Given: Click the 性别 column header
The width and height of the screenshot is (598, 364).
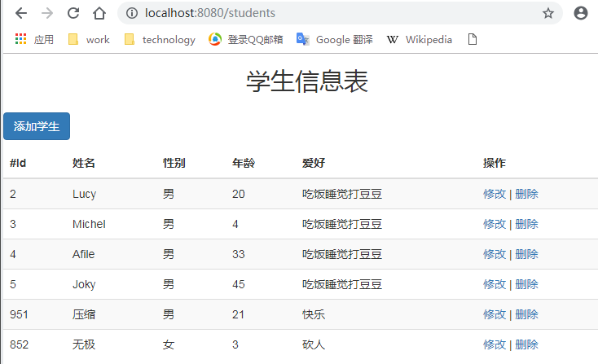Looking at the screenshot, I should pos(174,163).
